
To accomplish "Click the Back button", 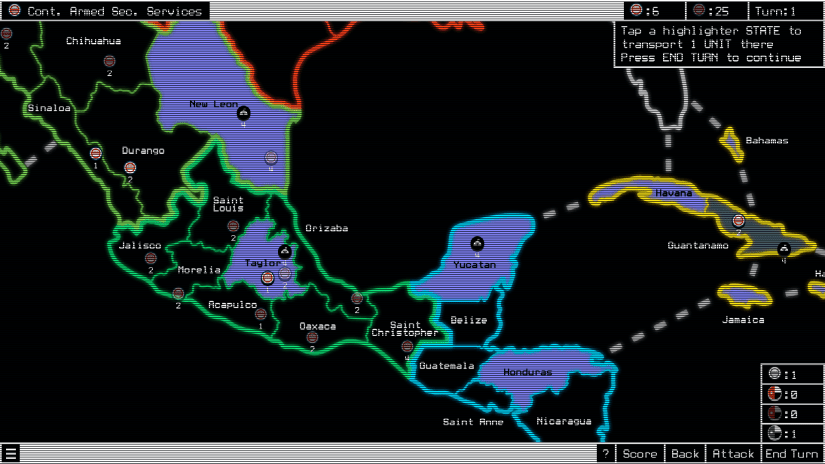I will pyautogui.click(x=685, y=453).
